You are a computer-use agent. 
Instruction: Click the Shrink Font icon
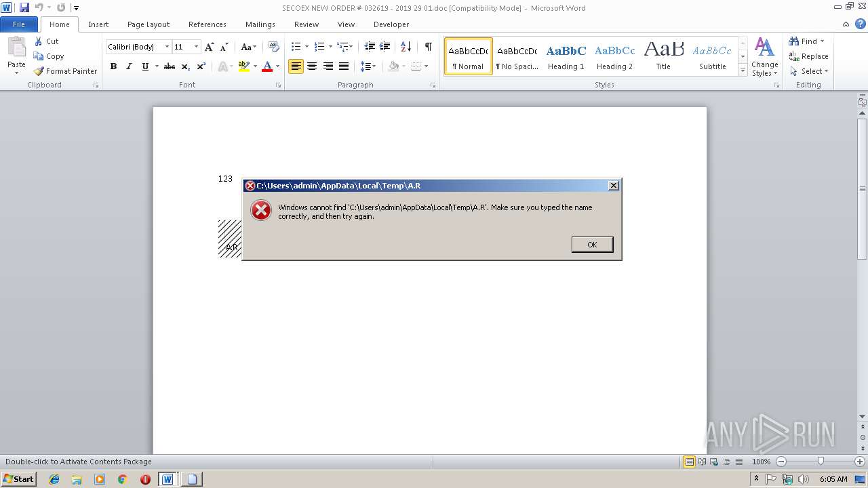point(224,47)
